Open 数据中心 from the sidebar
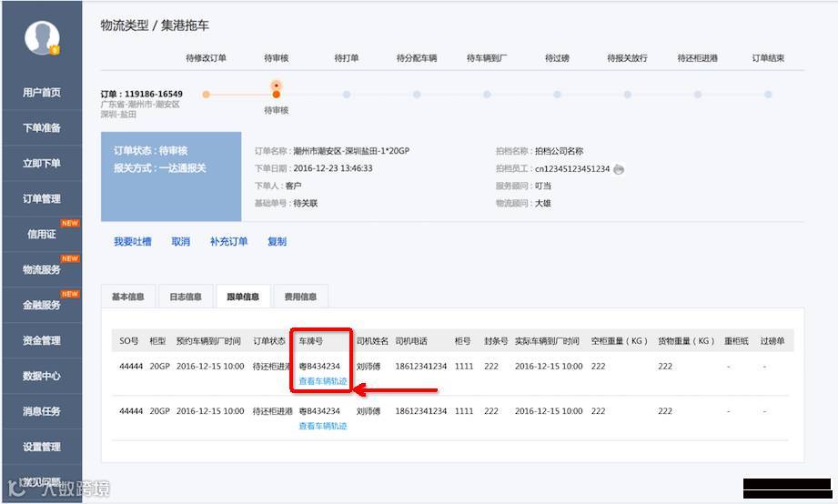This screenshot has width=838, height=504. pos(42,376)
